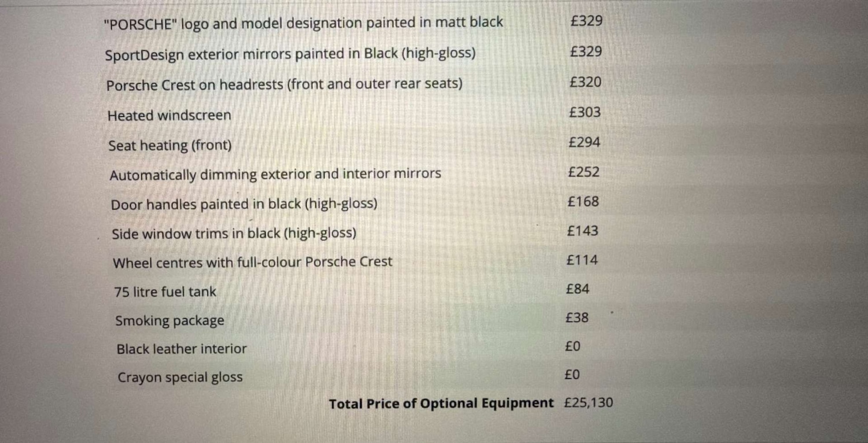Select the Heated windscreen line
Image resolution: width=868 pixels, height=443 pixels.
coord(169,116)
